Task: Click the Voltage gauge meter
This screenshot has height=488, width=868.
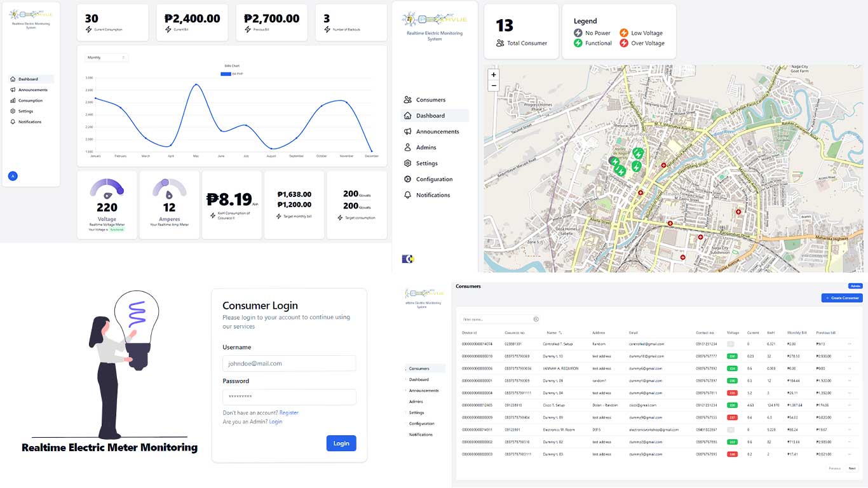Action: pyautogui.click(x=107, y=189)
